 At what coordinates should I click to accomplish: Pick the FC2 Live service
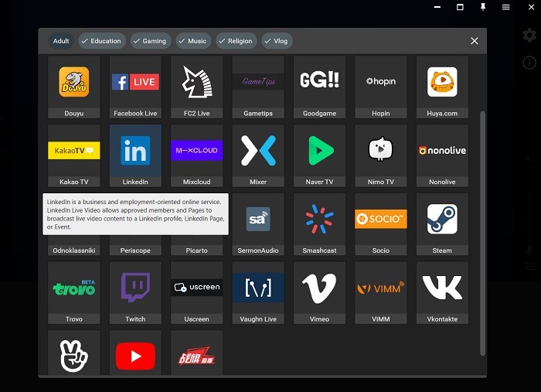tap(196, 87)
